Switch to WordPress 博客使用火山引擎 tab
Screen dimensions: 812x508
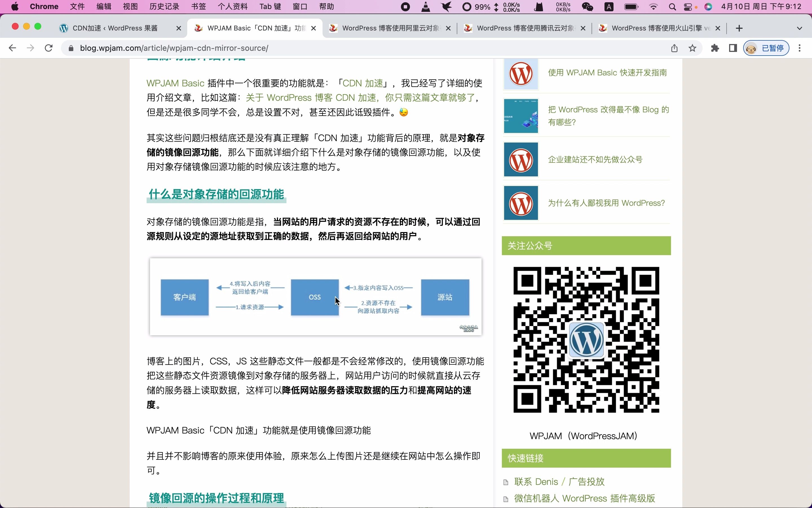pos(660,28)
